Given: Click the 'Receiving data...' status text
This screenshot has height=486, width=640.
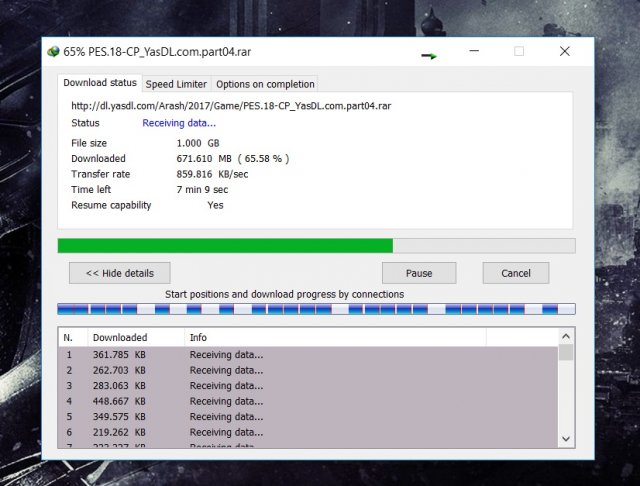Looking at the screenshot, I should tap(179, 123).
